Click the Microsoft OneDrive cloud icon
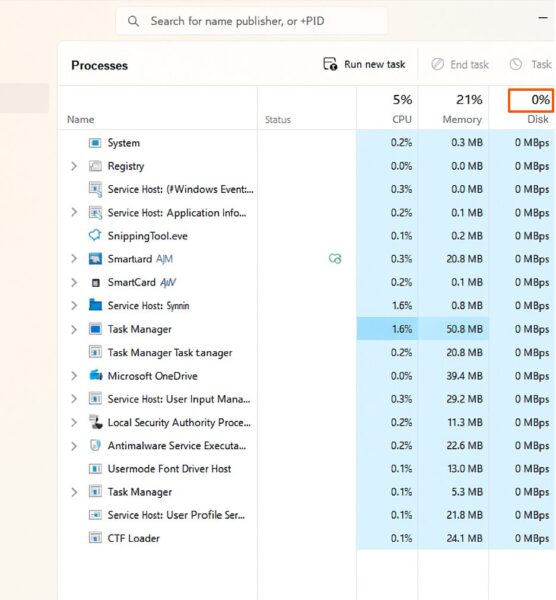Image resolution: width=556 pixels, height=600 pixels. (96, 375)
